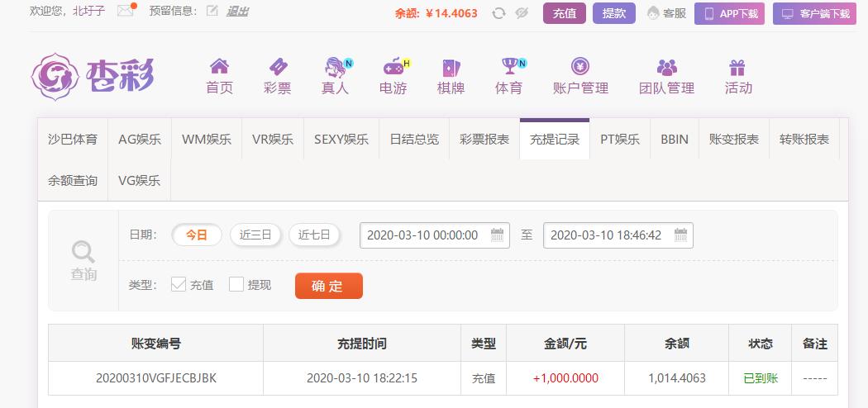Viewport: 868px width, 408px height.
Task: Switch to SEXY娱乐 tab
Action: coord(341,140)
